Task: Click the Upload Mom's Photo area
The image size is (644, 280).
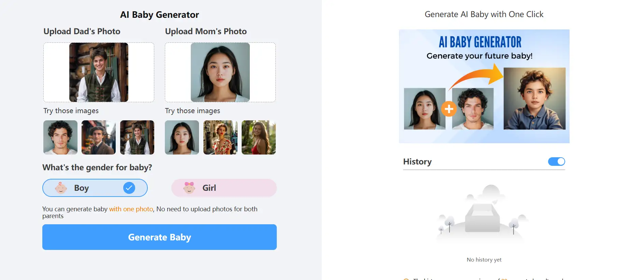Action: click(x=220, y=72)
